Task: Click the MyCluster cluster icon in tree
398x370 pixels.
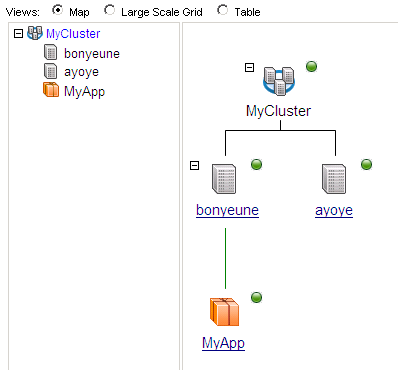Action: (35, 33)
